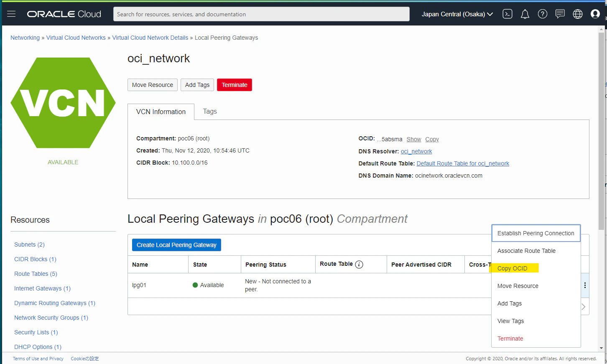Viewport: 607px width, 364px height.
Task: Switch to the VCN Information tab
Action: click(161, 112)
